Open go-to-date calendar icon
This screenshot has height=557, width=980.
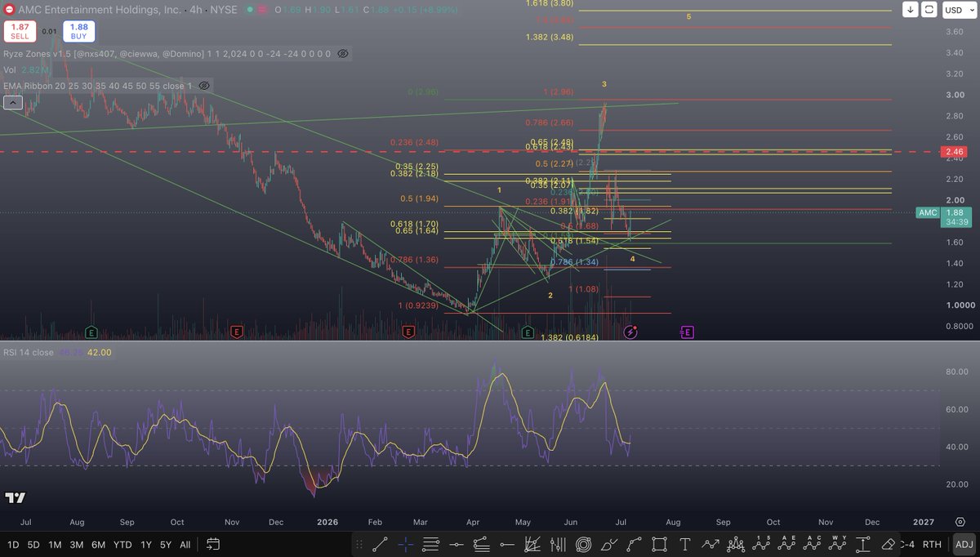click(x=212, y=544)
